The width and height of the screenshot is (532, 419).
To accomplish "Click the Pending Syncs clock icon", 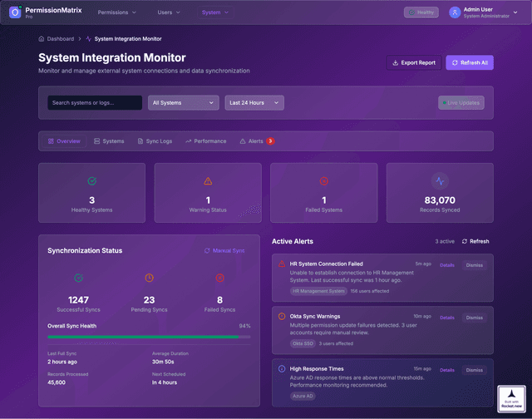I will [149, 278].
